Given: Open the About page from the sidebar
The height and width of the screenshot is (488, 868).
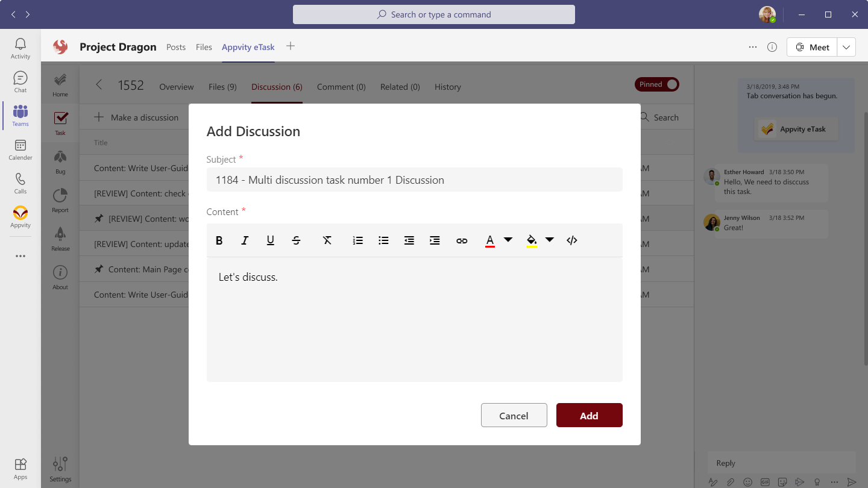Looking at the screenshot, I should (60, 277).
